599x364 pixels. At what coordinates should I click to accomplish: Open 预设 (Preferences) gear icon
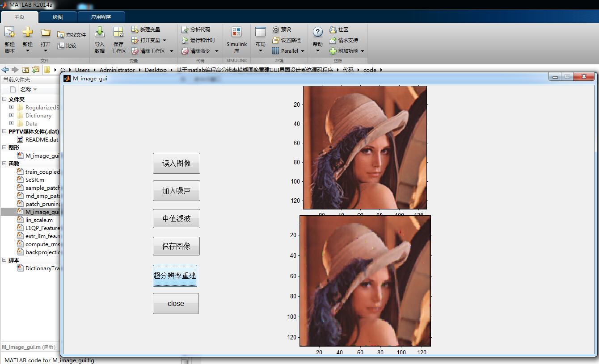coord(276,29)
